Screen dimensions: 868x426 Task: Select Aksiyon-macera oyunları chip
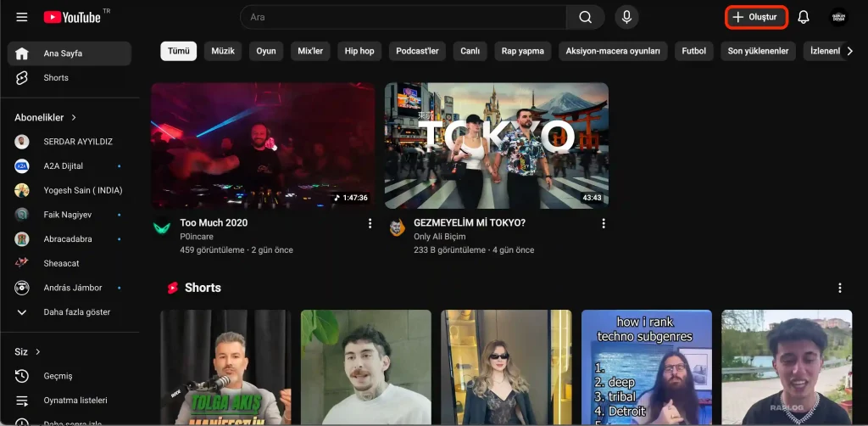pos(613,51)
